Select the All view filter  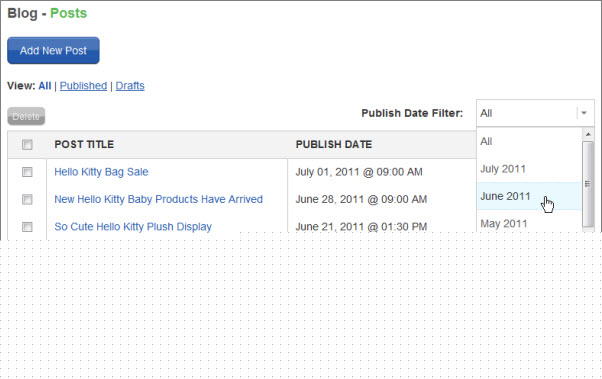tap(45, 86)
